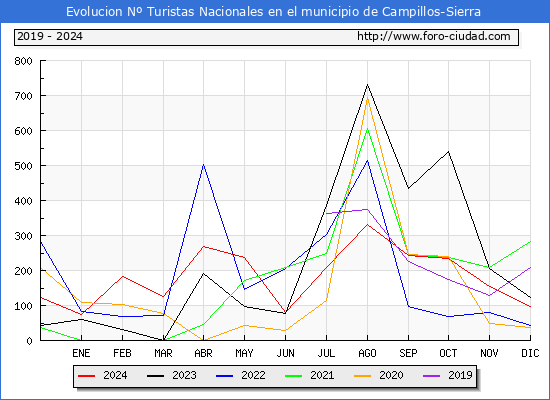Click the black 2023 point at SEP
550x400 pixels.
408,188
